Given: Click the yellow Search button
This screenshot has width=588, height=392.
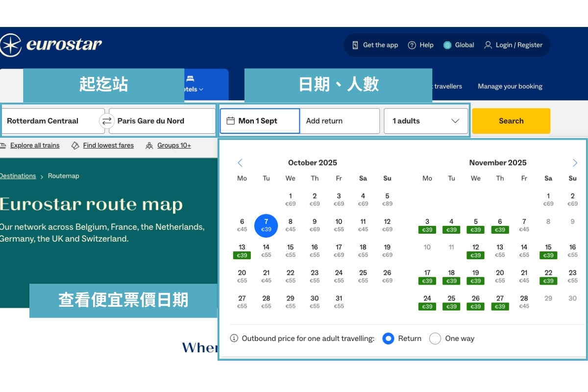Looking at the screenshot, I should point(511,121).
